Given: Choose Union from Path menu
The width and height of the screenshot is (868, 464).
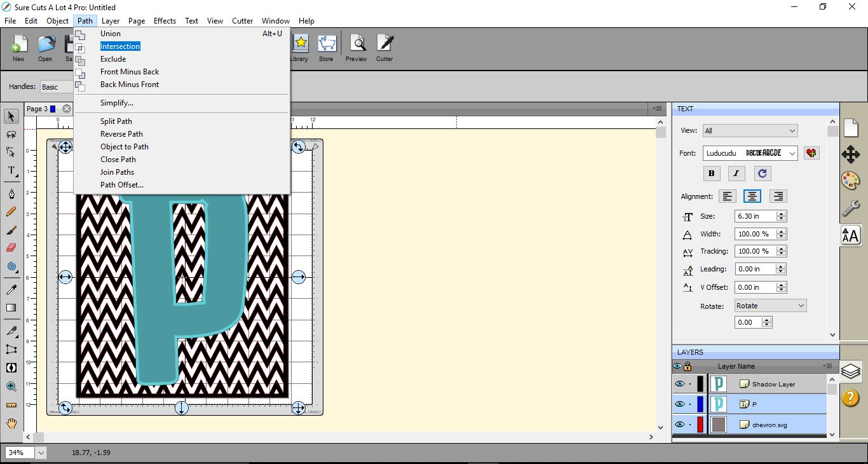Looking at the screenshot, I should [181, 34].
